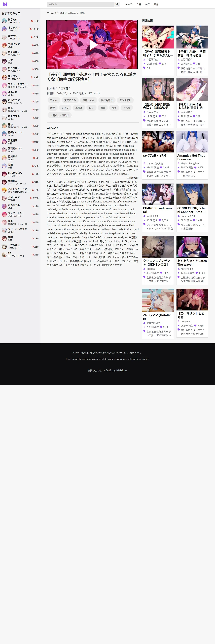Click the 2B avatar icon
This screenshot has width=215, height=644.
(x=4, y=254)
